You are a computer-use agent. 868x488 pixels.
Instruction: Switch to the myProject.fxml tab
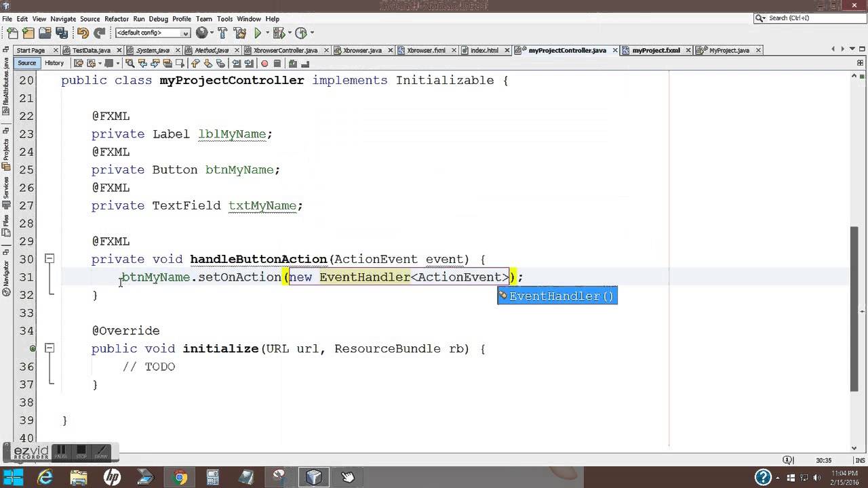(655, 50)
